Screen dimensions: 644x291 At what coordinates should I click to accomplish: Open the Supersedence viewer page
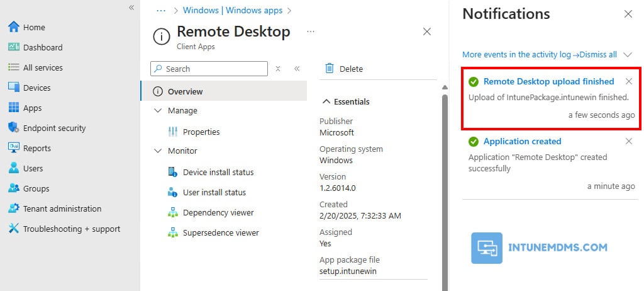point(221,232)
